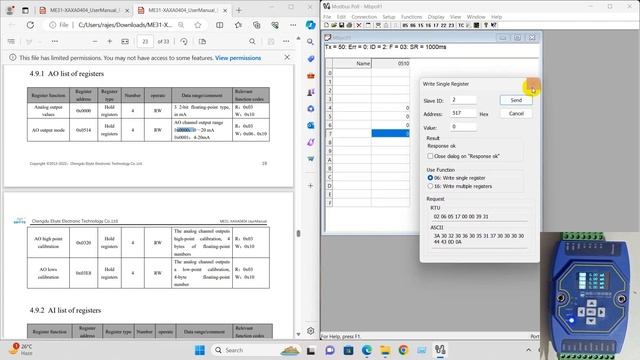Open the Window menu in Modbus Poll
The width and height of the screenshot is (640, 360).
tap(476, 17)
